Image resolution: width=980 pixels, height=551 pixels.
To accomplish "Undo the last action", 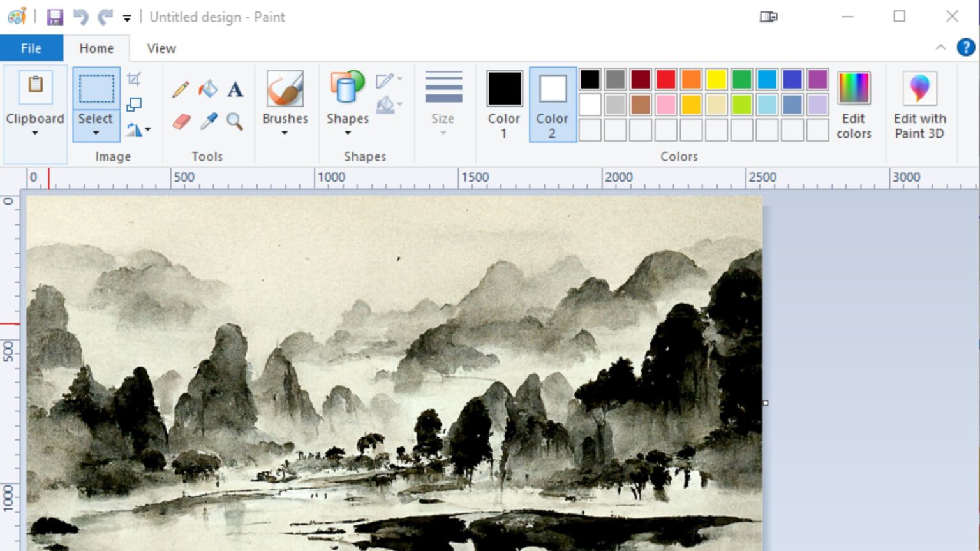I will pyautogui.click(x=79, y=17).
